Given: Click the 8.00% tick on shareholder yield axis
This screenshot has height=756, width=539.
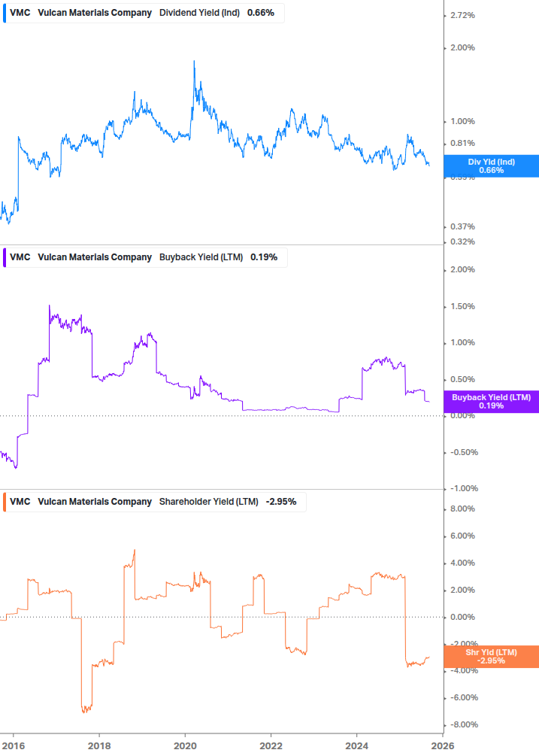Looking at the screenshot, I should click(462, 509).
